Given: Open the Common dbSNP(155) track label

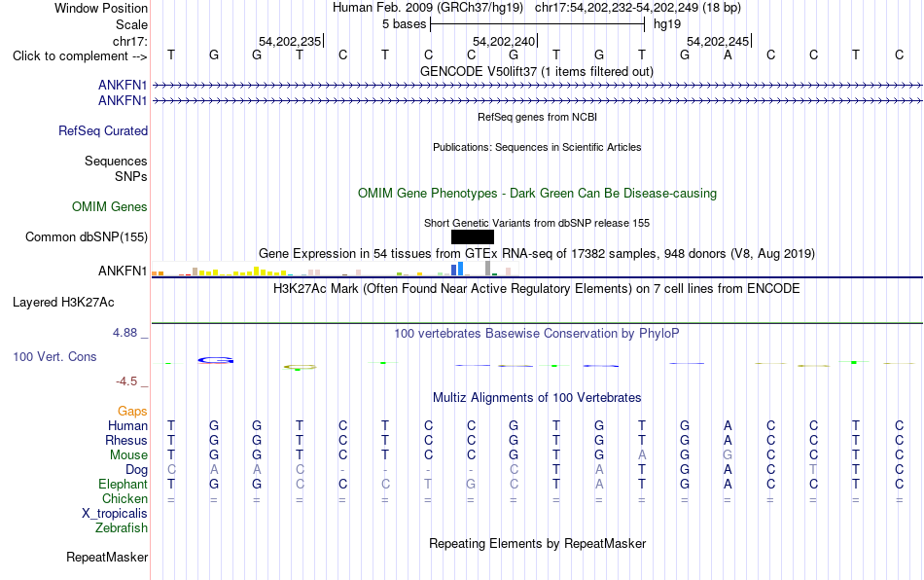Looking at the screenshot, I should click(x=87, y=236).
